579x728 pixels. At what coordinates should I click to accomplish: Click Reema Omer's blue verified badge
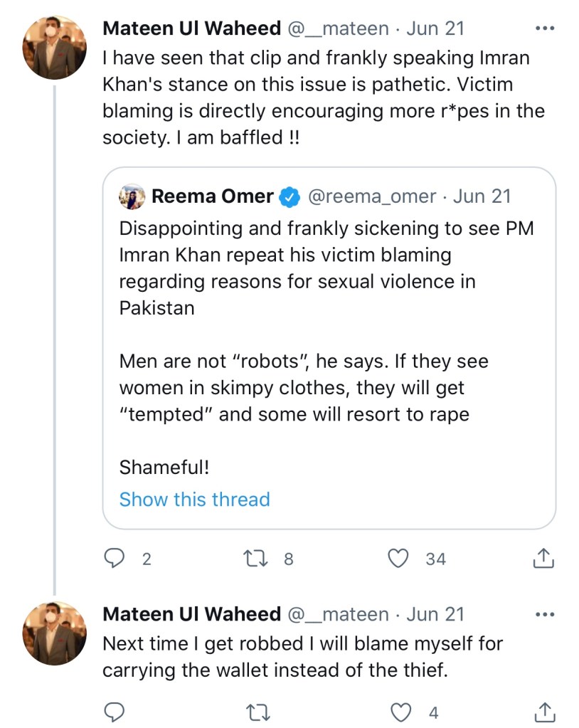(x=288, y=197)
